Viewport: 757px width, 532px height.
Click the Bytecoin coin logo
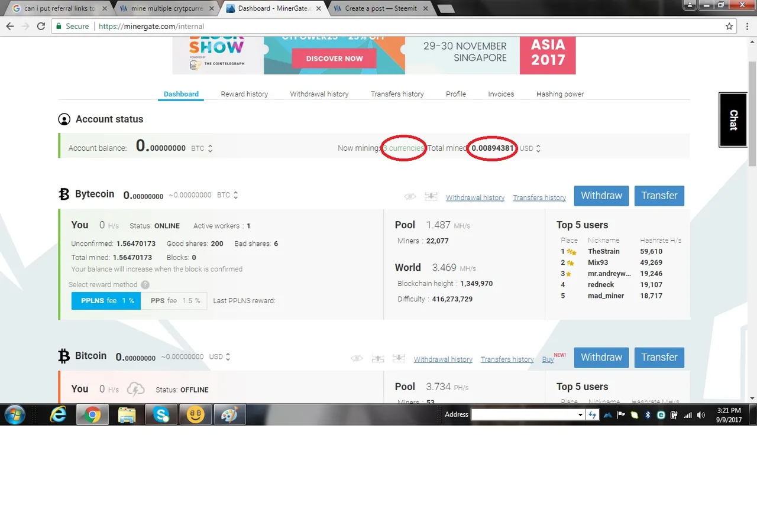click(64, 194)
